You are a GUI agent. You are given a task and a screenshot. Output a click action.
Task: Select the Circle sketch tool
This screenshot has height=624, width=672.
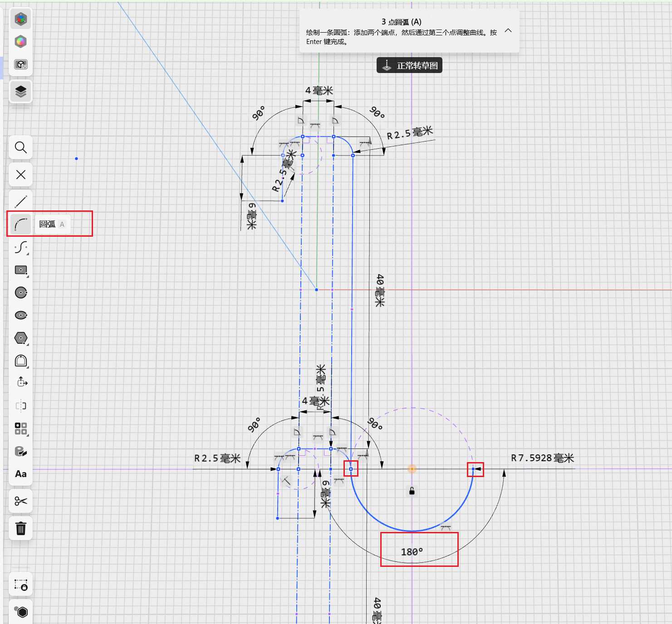coord(21,292)
